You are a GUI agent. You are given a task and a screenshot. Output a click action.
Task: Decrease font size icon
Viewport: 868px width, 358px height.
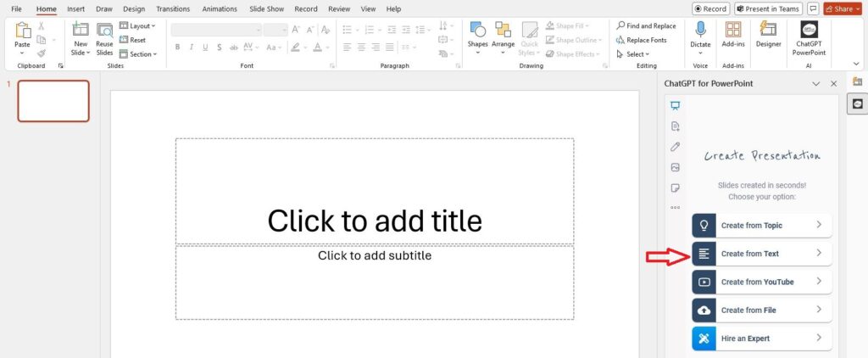(x=310, y=30)
